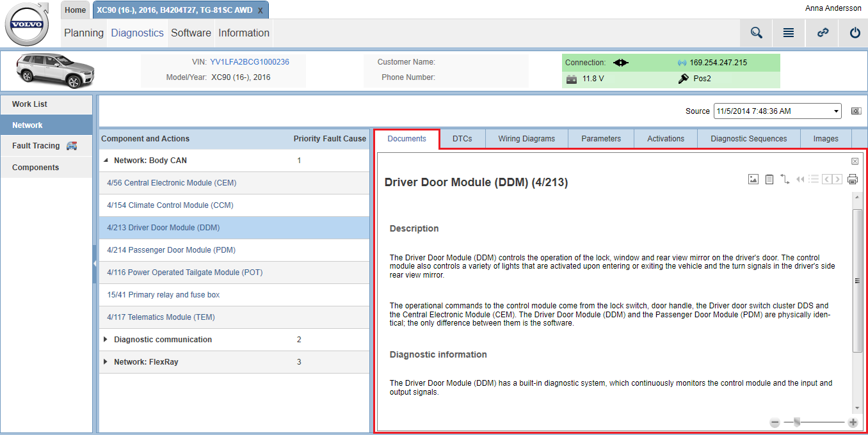868x435 pixels.
Task: Select the Documents tab
Action: (407, 139)
